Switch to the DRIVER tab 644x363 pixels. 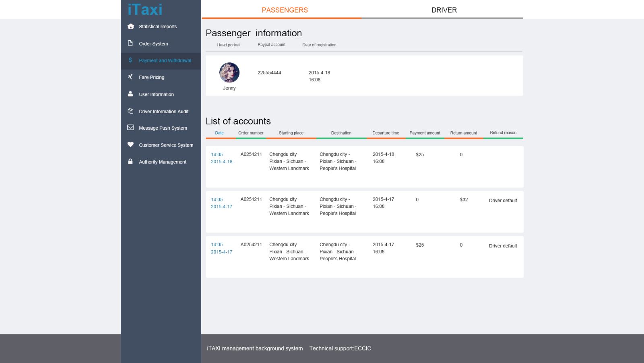pyautogui.click(x=444, y=10)
